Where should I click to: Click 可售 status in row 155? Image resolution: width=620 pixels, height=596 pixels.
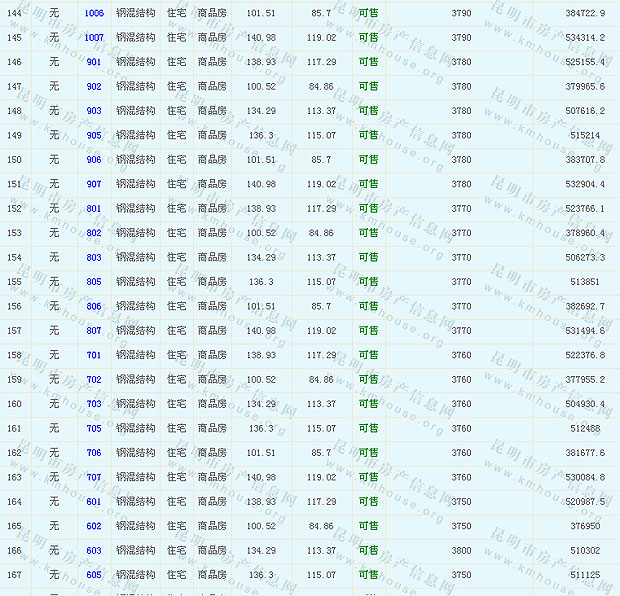click(368, 282)
